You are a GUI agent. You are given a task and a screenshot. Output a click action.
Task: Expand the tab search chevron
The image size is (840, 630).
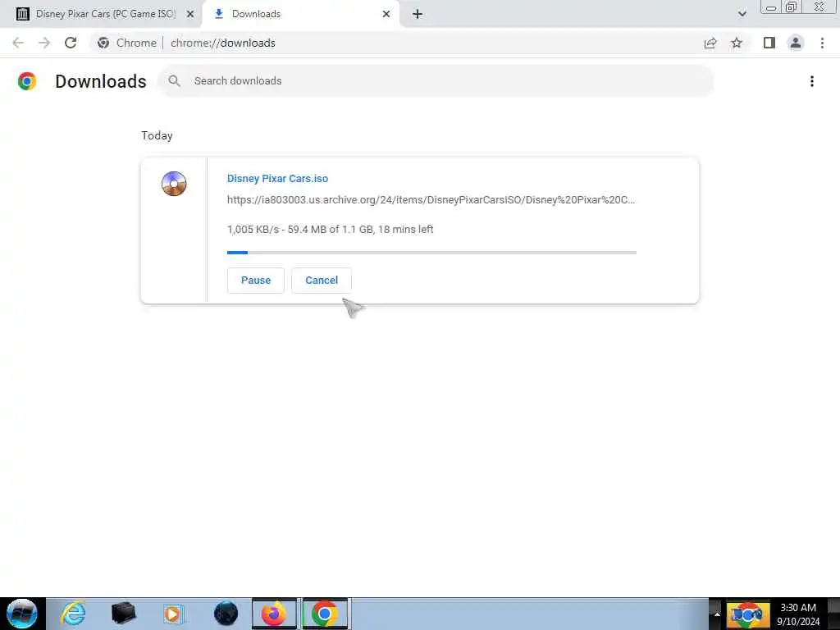[742, 14]
